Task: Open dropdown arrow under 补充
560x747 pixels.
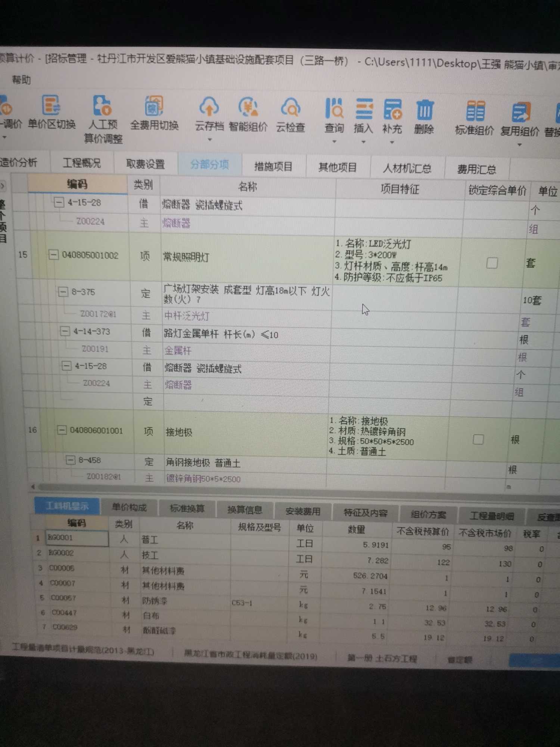Action: pos(392,143)
